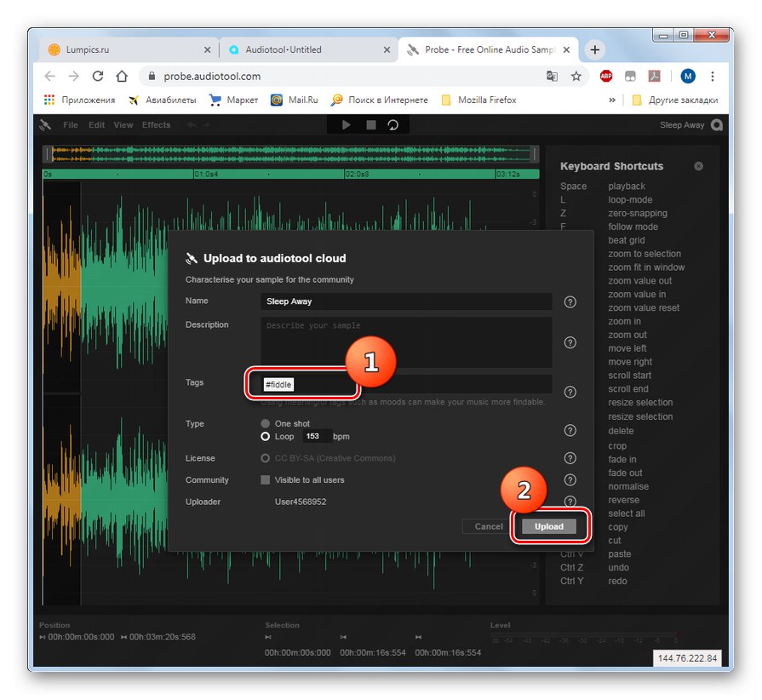Click the Description text area
The width and height of the screenshot is (762, 700).
tap(406, 342)
